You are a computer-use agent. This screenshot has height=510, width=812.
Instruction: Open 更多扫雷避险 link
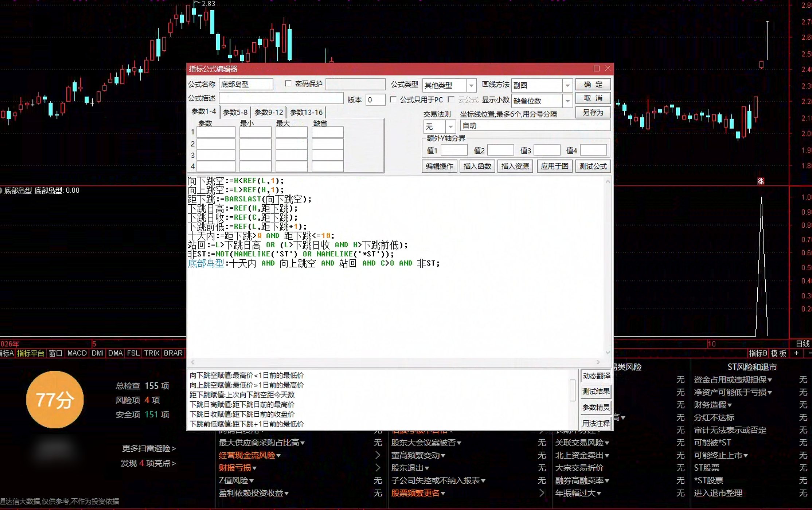point(149,448)
